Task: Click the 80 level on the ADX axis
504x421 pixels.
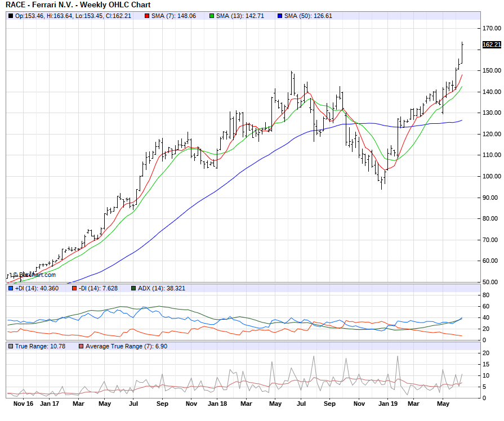Action: click(x=486, y=295)
